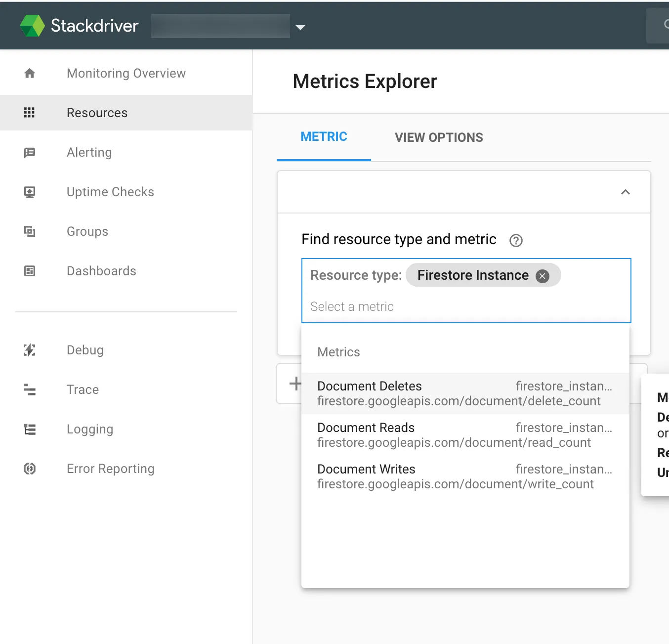The image size is (669, 644).
Task: Click the Uptime Checks monitor icon
Action: pos(30,192)
